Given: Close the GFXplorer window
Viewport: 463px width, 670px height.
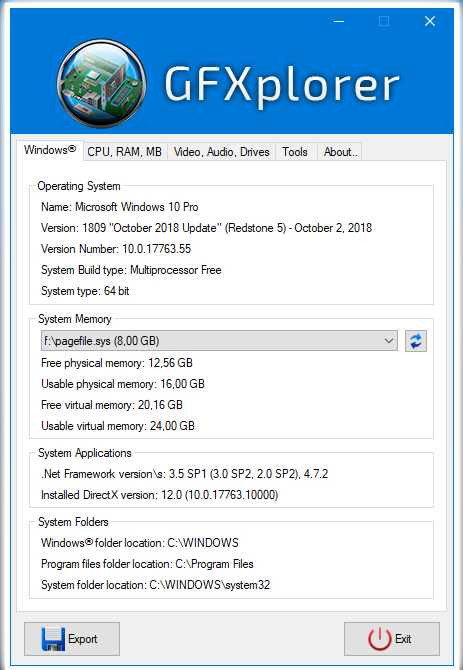Looking at the screenshot, I should click(x=430, y=21).
